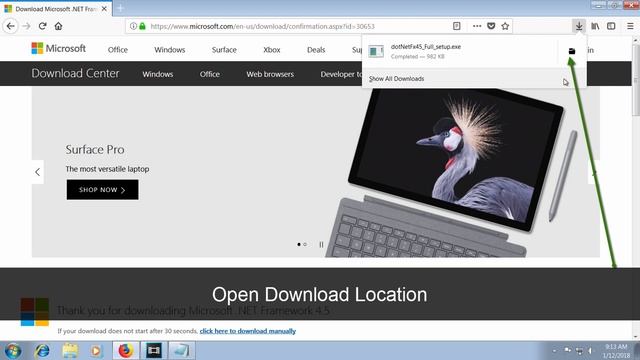Click the page vertical scrollbar
Screen dimensions: 640x360
pos(636,188)
